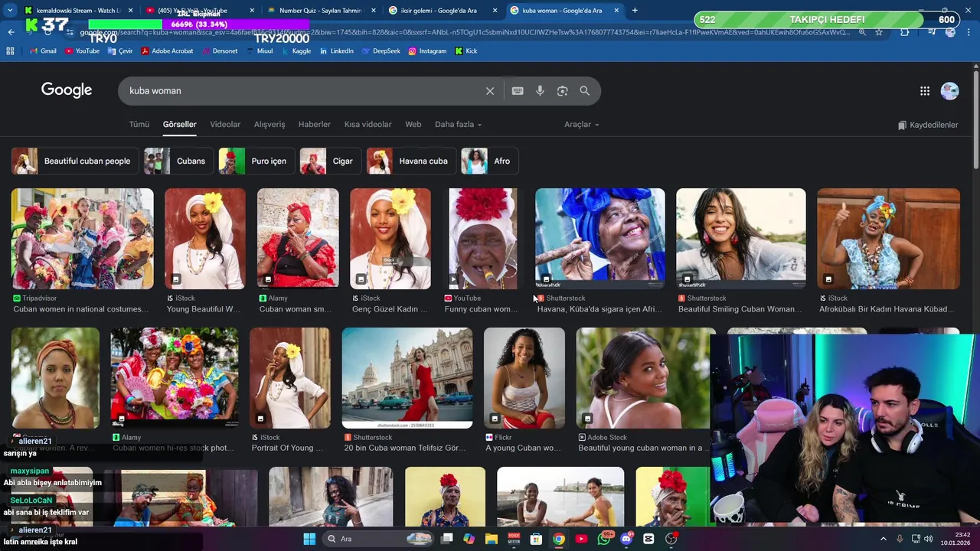The height and width of the screenshot is (551, 980).
Task: Open the Gmail bookmark
Action: [x=43, y=51]
